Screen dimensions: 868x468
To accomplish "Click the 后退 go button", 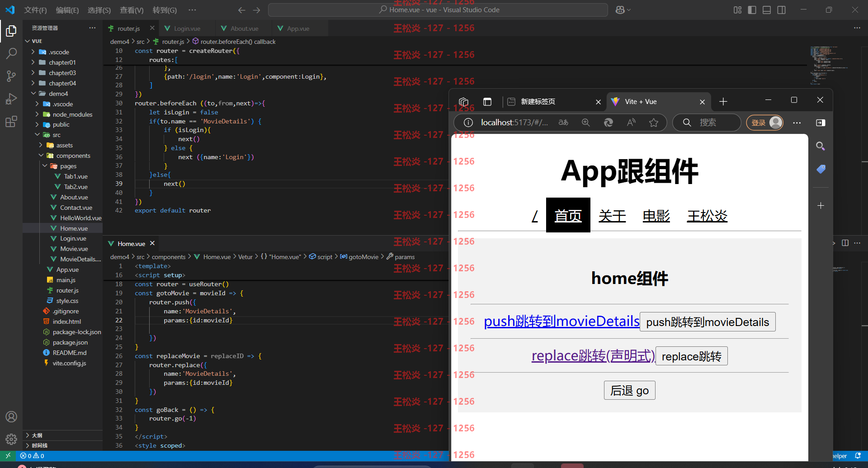I will point(629,390).
